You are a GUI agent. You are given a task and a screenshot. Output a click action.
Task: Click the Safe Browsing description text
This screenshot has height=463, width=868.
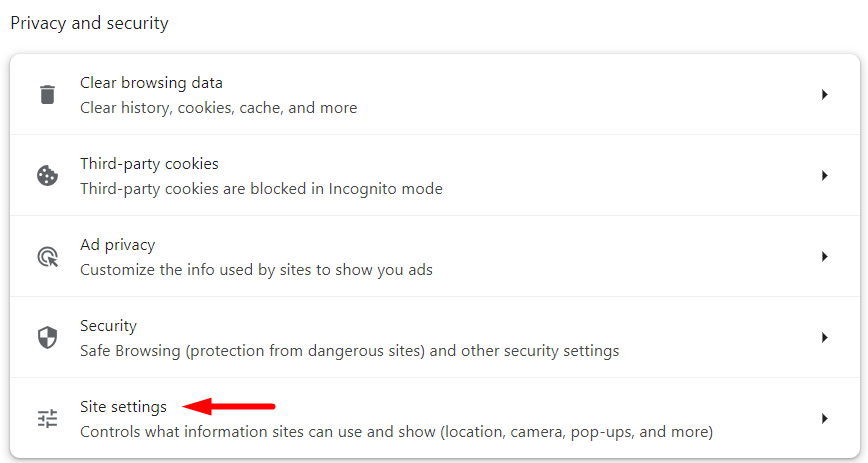(x=349, y=351)
